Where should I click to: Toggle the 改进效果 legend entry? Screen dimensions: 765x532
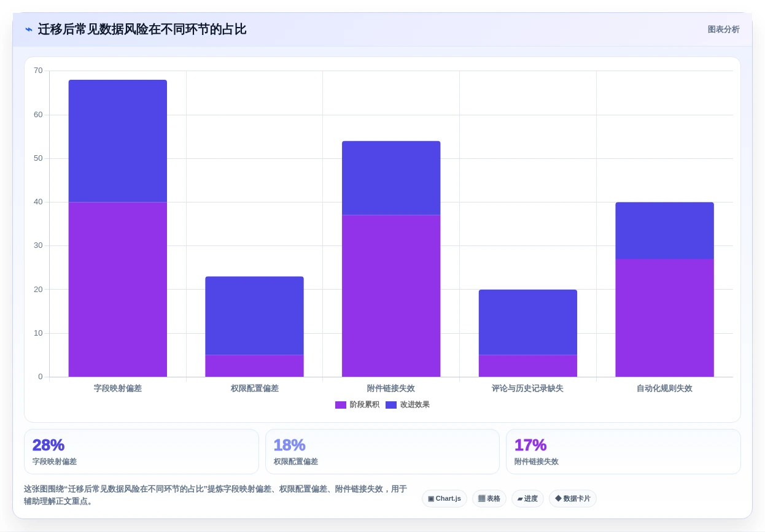408,405
